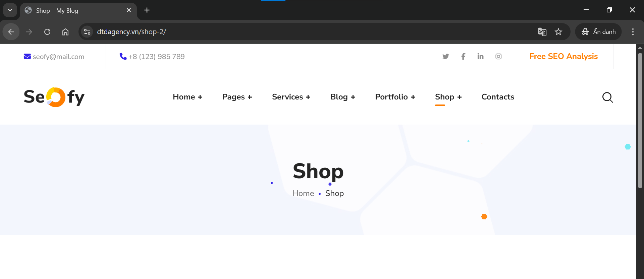Image resolution: width=644 pixels, height=279 pixels.
Task: Click the LinkedIn icon
Action: pyautogui.click(x=480, y=57)
